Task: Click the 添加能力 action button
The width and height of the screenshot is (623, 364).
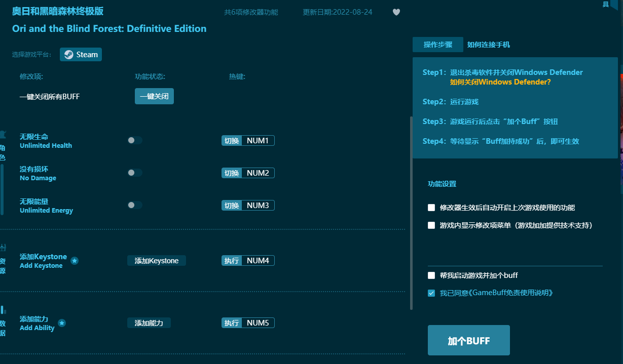Action: coord(149,323)
